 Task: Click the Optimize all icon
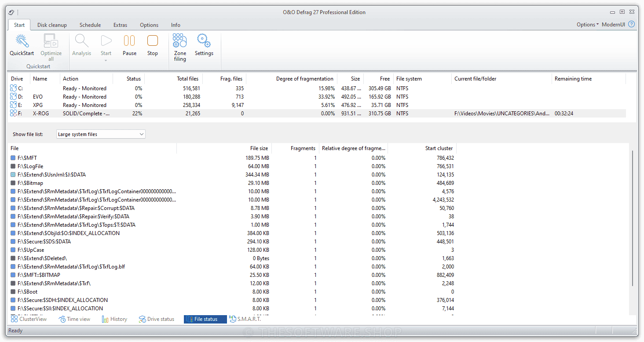tap(51, 41)
